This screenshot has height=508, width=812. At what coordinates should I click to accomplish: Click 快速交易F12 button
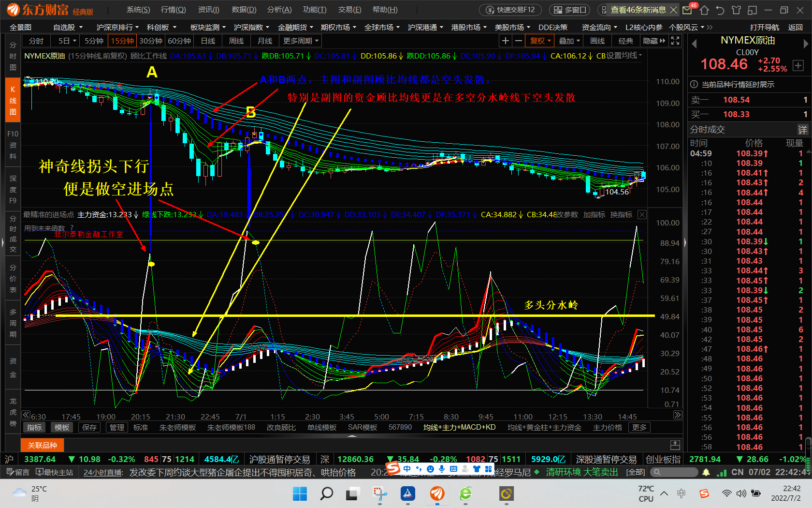click(510, 10)
